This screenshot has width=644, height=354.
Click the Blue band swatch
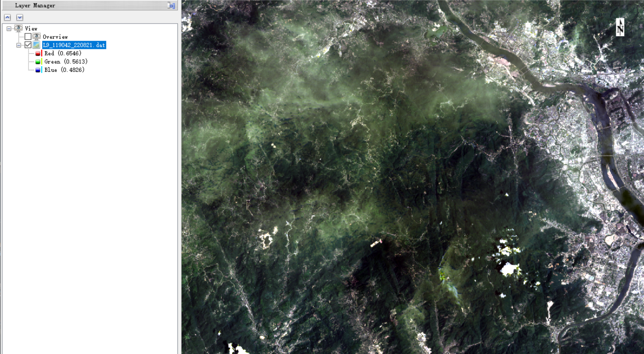point(38,70)
